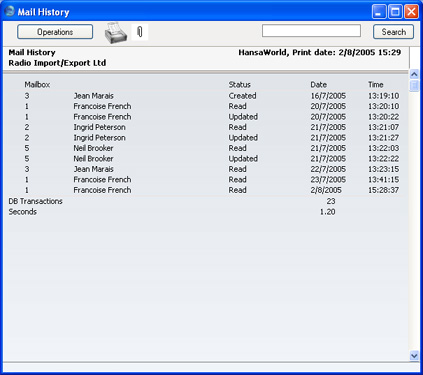
Task: Click the HansaWorld print date text
Action: 319,52
